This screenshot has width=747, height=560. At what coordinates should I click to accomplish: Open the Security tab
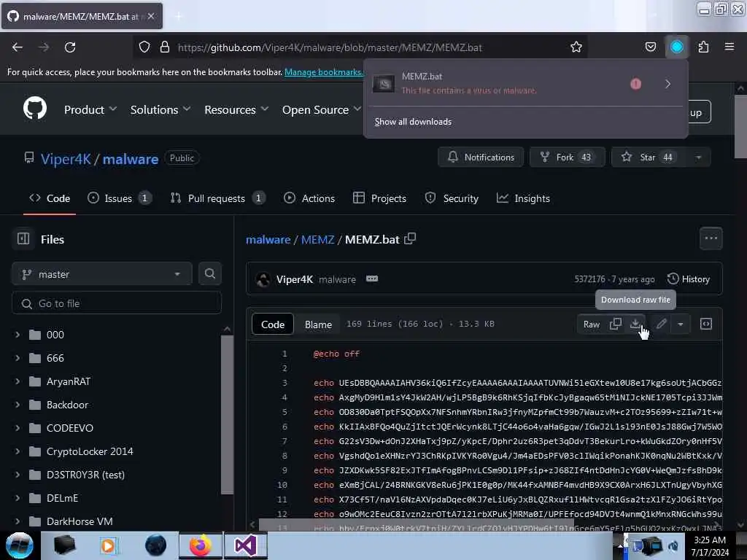(452, 198)
